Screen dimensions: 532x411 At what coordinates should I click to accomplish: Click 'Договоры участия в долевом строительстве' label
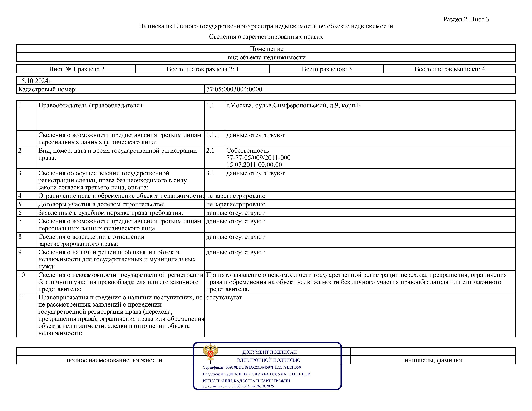click(101, 204)
